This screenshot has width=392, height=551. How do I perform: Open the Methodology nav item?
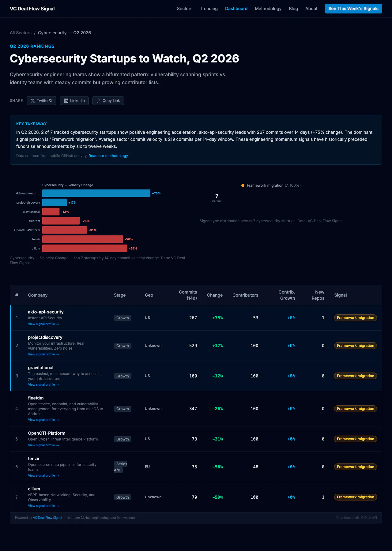(268, 9)
